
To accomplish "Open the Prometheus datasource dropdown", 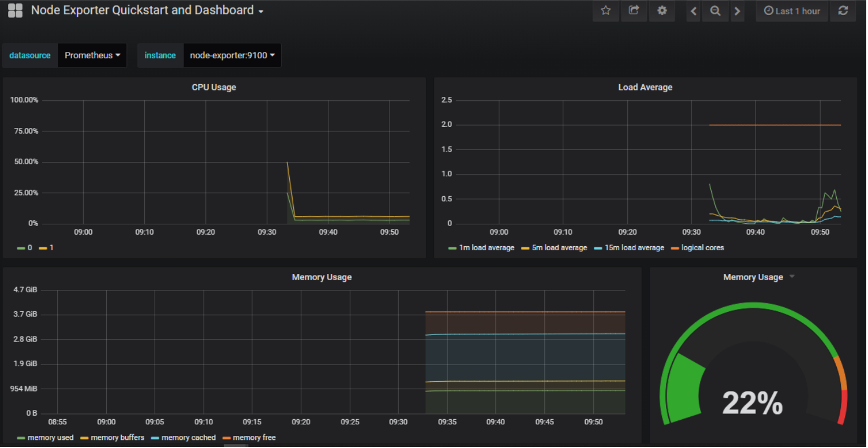I will [92, 55].
